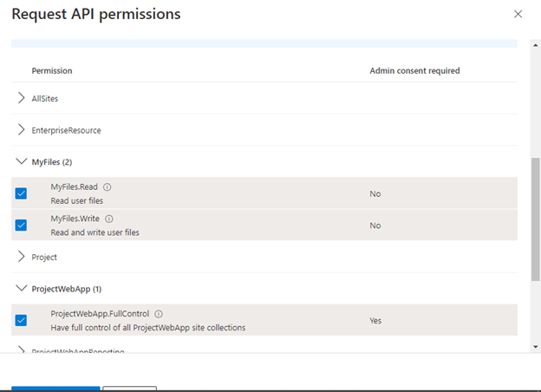Click the ProjectWebApp (1) group label

pyautogui.click(x=67, y=289)
